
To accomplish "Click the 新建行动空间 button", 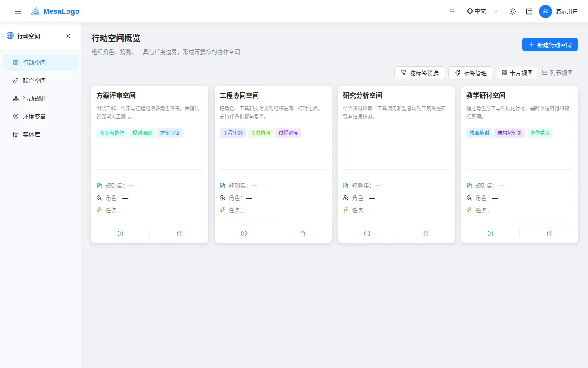I will coord(550,45).
